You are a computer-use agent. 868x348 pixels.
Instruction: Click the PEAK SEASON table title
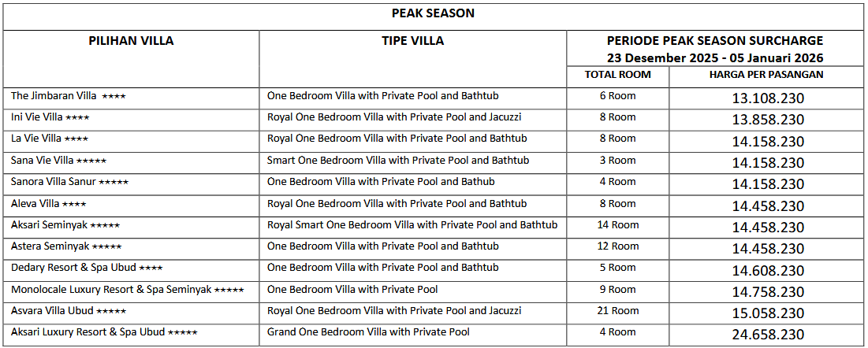(433, 13)
